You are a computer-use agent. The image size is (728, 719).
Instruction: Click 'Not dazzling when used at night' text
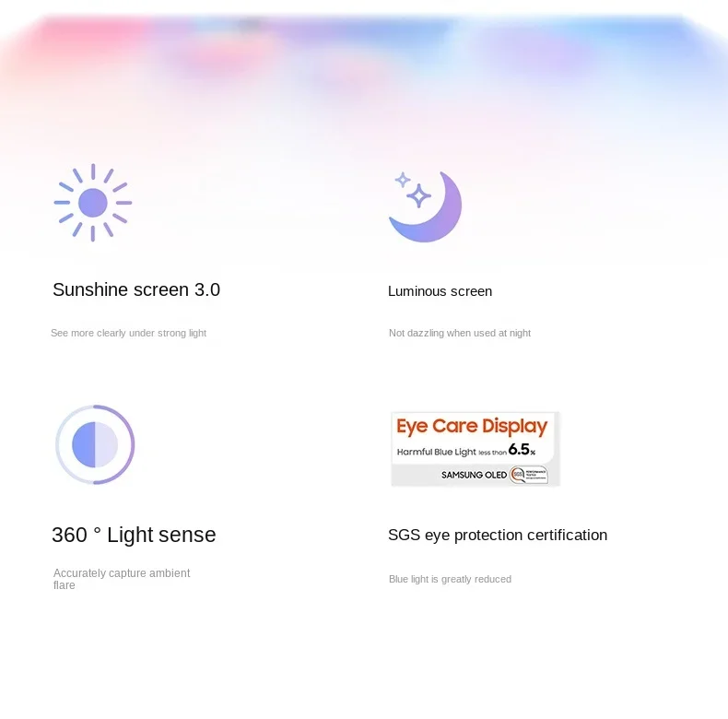coord(460,333)
